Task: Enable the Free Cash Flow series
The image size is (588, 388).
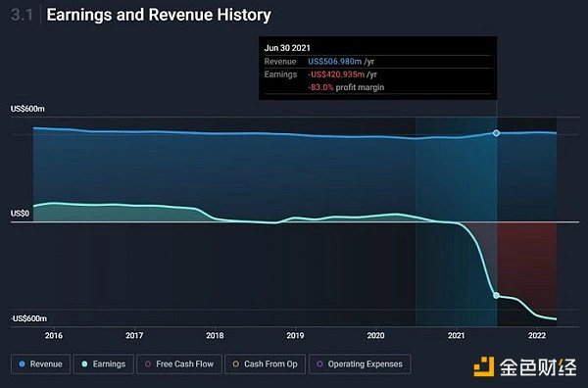Action: coord(179,364)
